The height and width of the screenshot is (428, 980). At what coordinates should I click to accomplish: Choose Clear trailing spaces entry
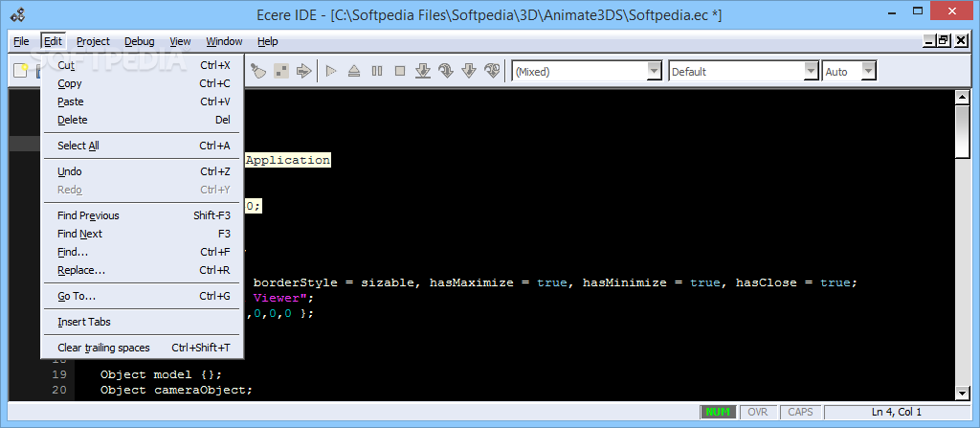click(x=143, y=348)
